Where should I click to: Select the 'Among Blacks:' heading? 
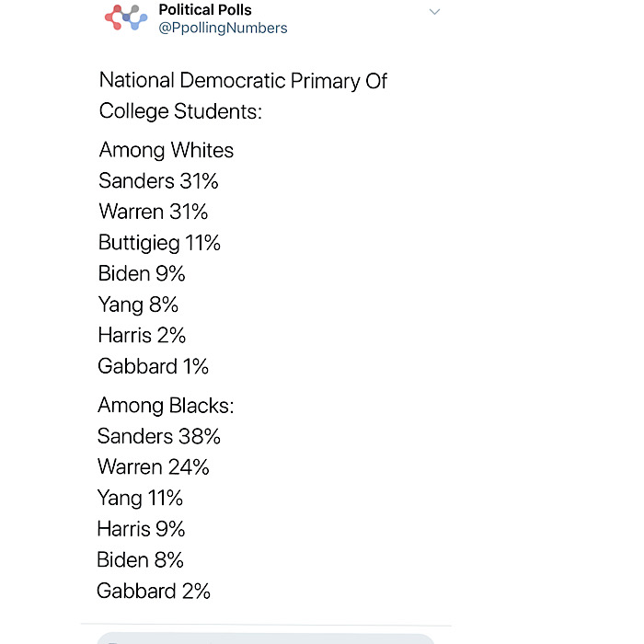pyautogui.click(x=166, y=406)
